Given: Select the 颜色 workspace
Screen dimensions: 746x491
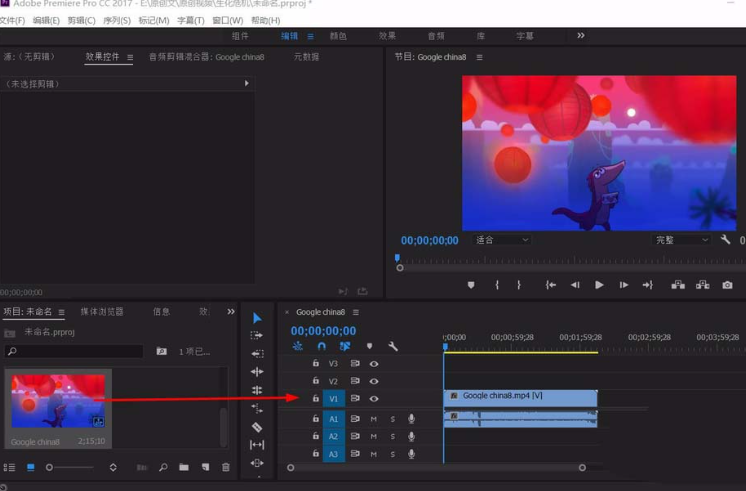Looking at the screenshot, I should point(338,36).
